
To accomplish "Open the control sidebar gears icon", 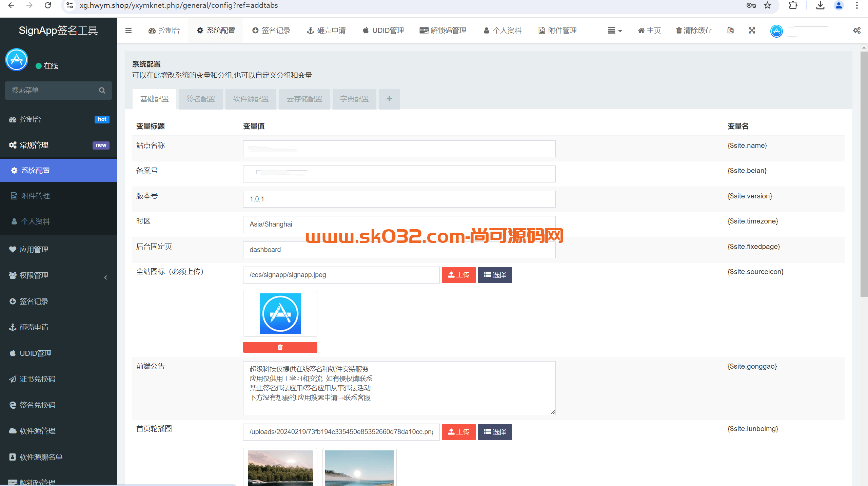I will point(857,31).
